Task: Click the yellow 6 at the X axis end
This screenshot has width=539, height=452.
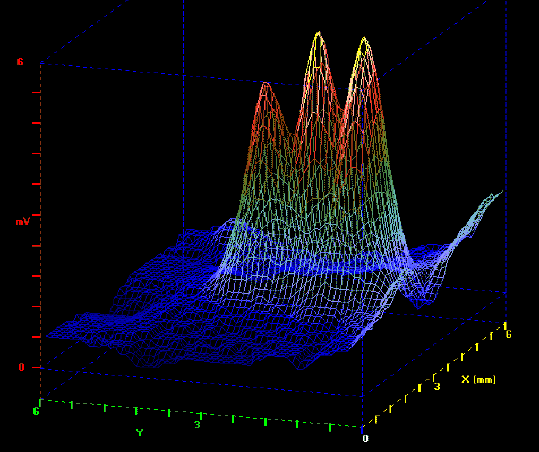Action: point(508,334)
